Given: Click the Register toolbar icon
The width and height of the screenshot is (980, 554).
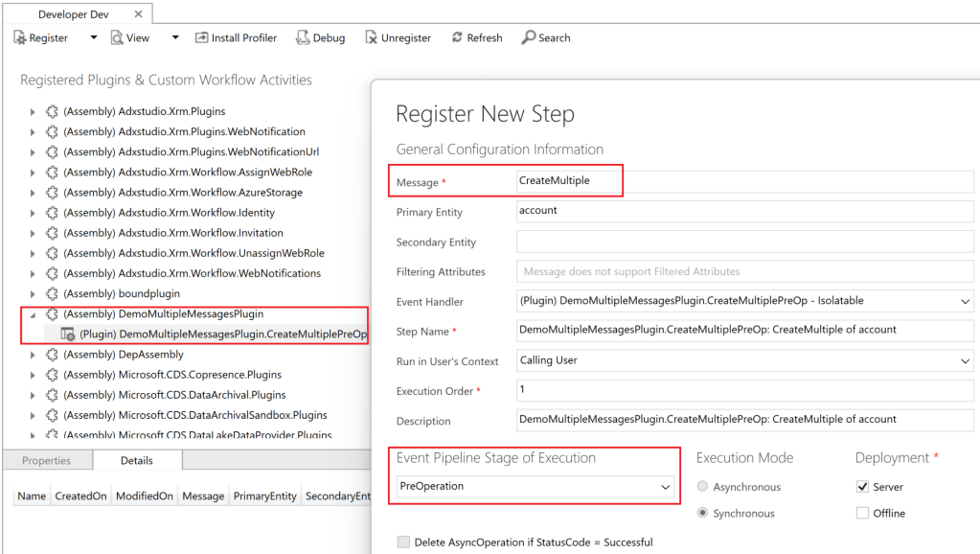Looking at the screenshot, I should click(x=20, y=38).
